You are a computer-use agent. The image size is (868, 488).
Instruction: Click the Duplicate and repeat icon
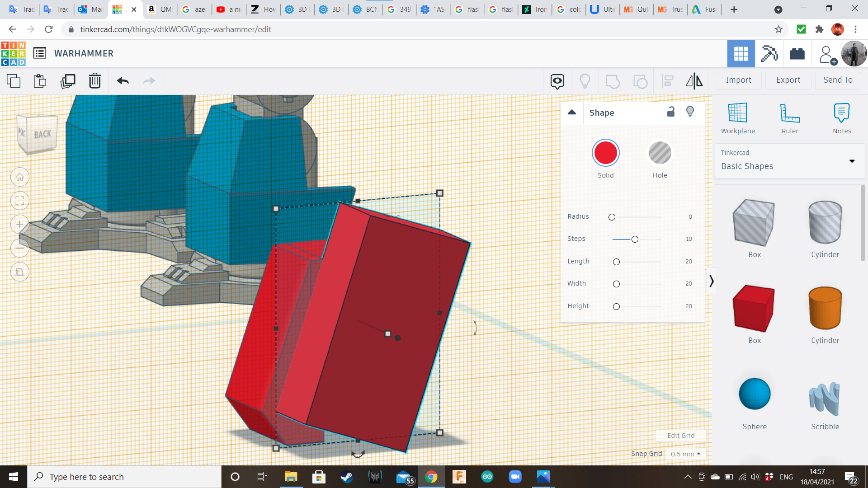click(x=68, y=81)
